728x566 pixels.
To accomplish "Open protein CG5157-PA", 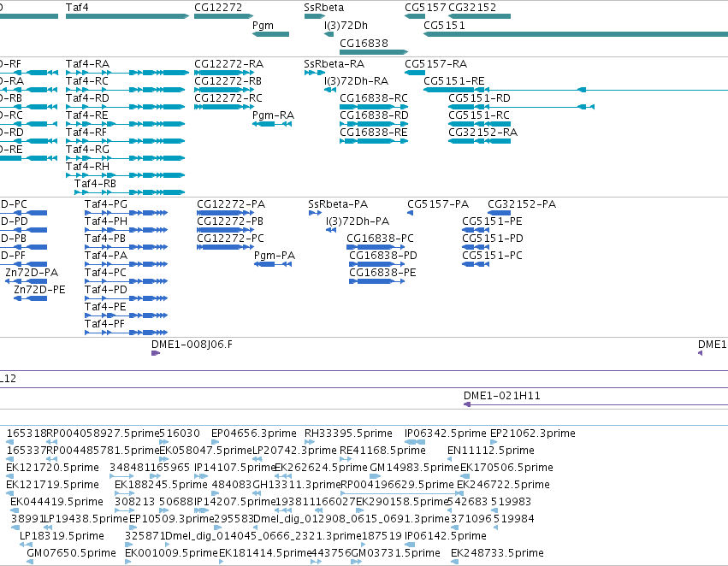I will point(438,204).
